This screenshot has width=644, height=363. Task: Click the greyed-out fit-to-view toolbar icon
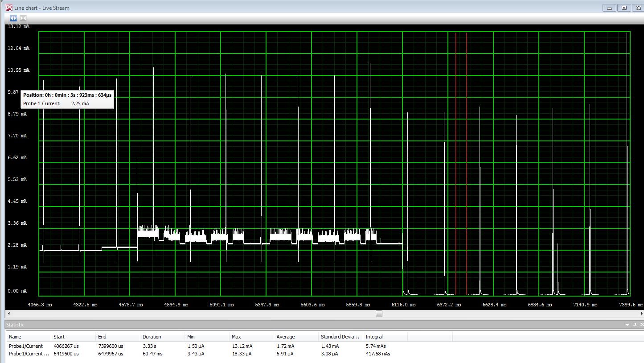(x=23, y=18)
